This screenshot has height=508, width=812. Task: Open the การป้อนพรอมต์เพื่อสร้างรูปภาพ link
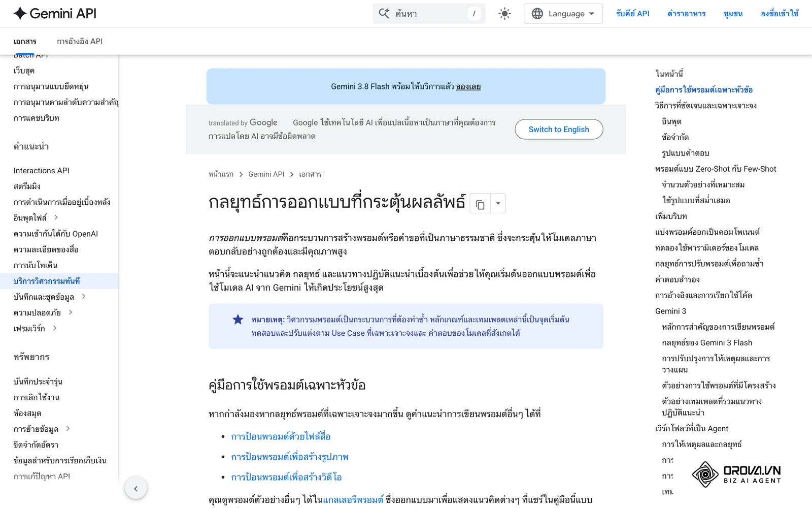coord(290,457)
